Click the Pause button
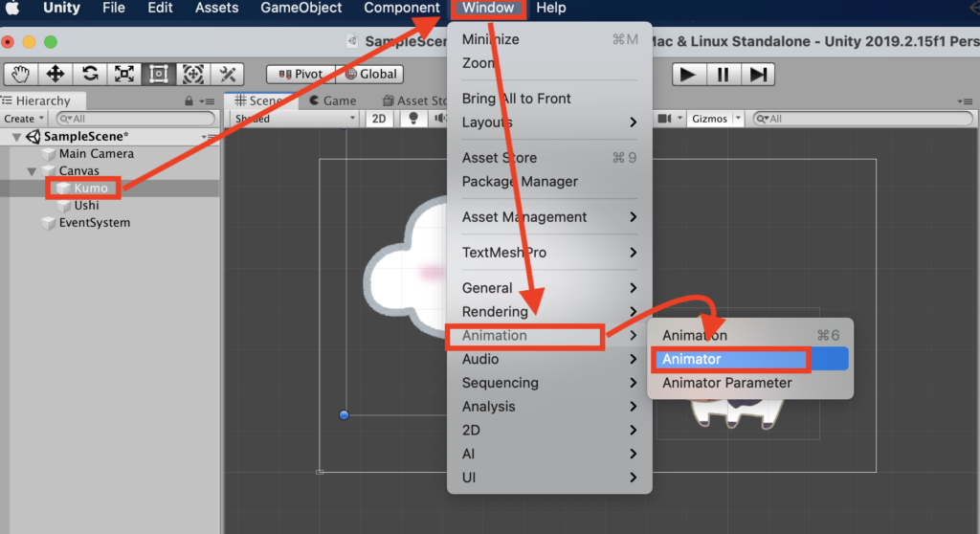Image resolution: width=980 pixels, height=534 pixels. pos(724,75)
